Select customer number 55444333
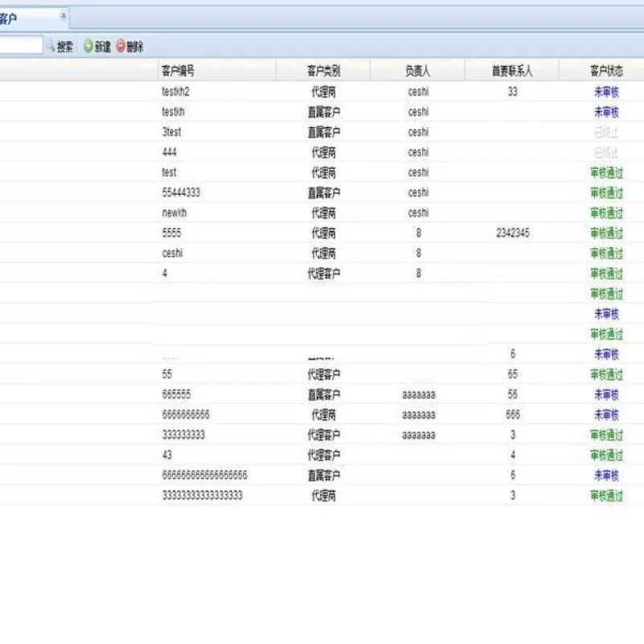644x644 pixels. (x=181, y=192)
